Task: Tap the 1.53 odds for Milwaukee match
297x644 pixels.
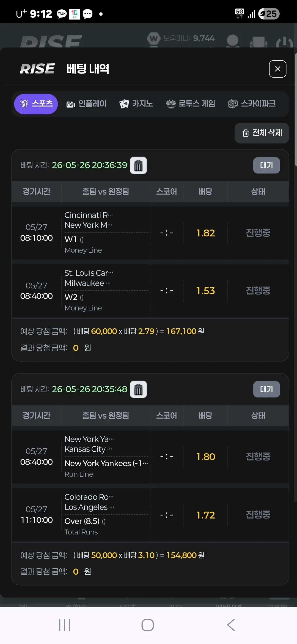Action: [x=205, y=291]
